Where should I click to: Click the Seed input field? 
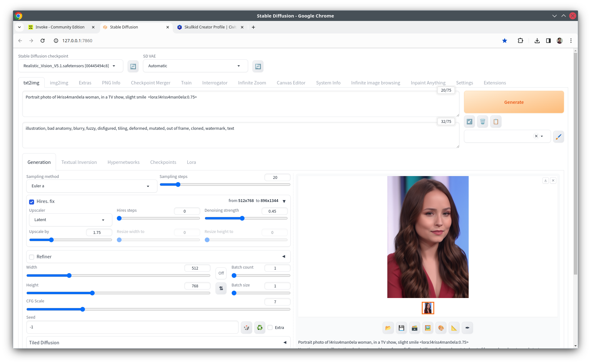coord(132,327)
